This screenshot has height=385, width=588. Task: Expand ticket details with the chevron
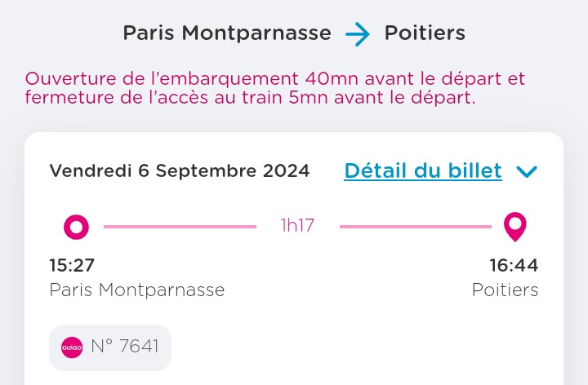click(x=527, y=171)
